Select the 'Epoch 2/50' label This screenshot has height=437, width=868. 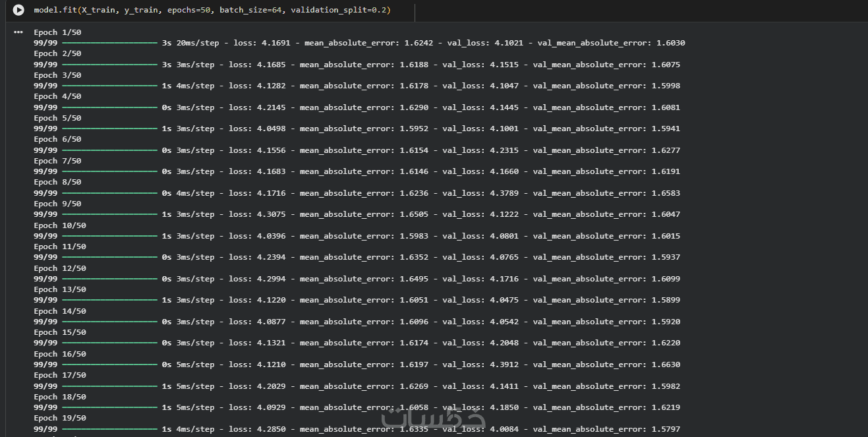pyautogui.click(x=57, y=53)
